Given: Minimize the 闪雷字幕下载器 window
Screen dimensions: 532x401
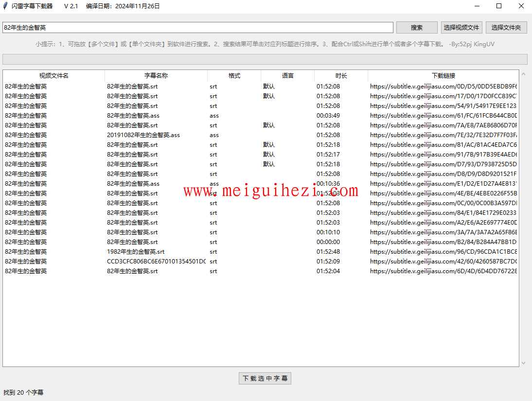Looking at the screenshot, I should coord(477,6).
